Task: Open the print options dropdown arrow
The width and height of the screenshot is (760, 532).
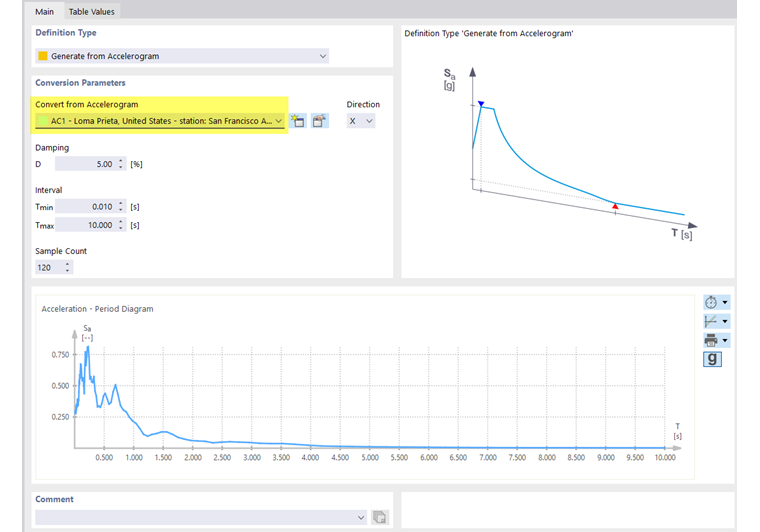Action: click(x=725, y=340)
